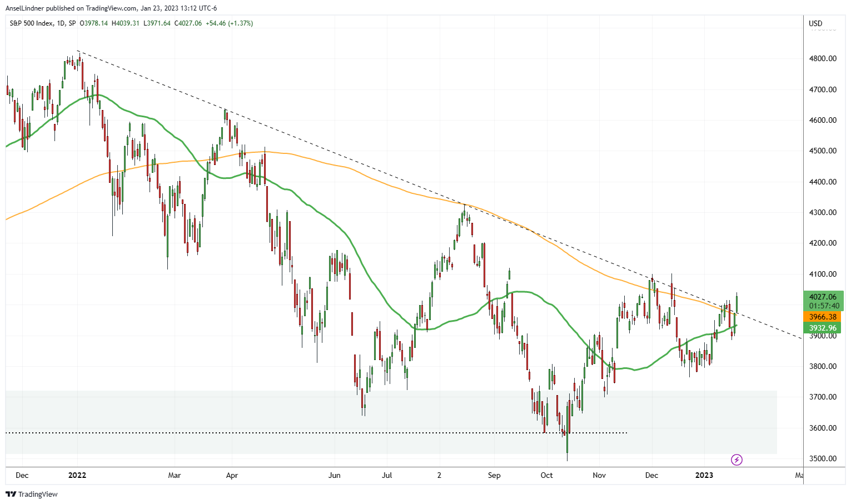Click the Sep label on time axis
The image size is (851, 504).
494,475
